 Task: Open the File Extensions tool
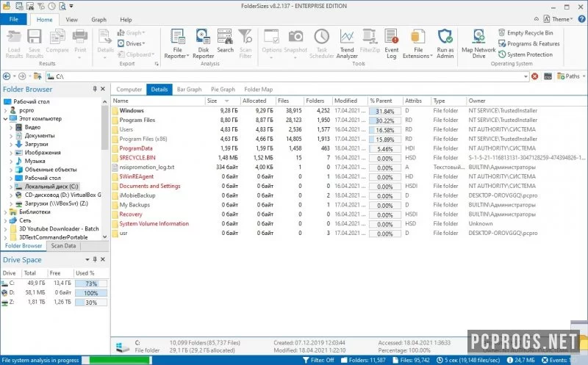[x=417, y=44]
